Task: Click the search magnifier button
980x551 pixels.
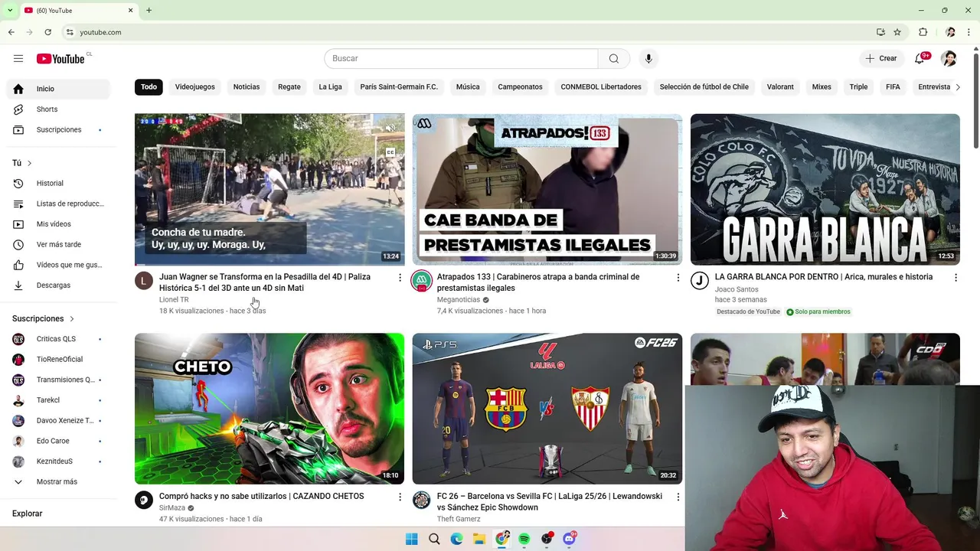Action: tap(613, 59)
